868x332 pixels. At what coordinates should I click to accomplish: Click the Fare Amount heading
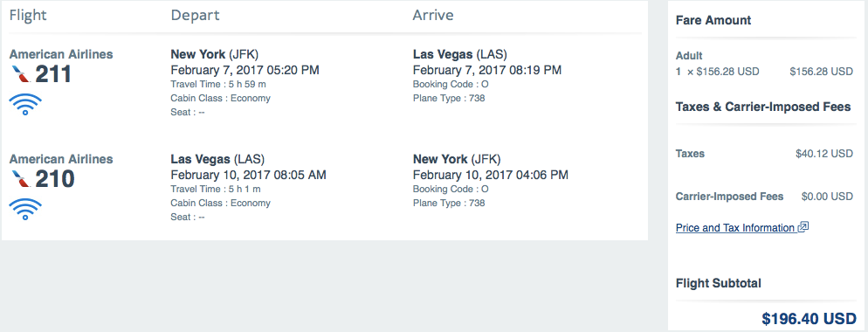(x=713, y=20)
